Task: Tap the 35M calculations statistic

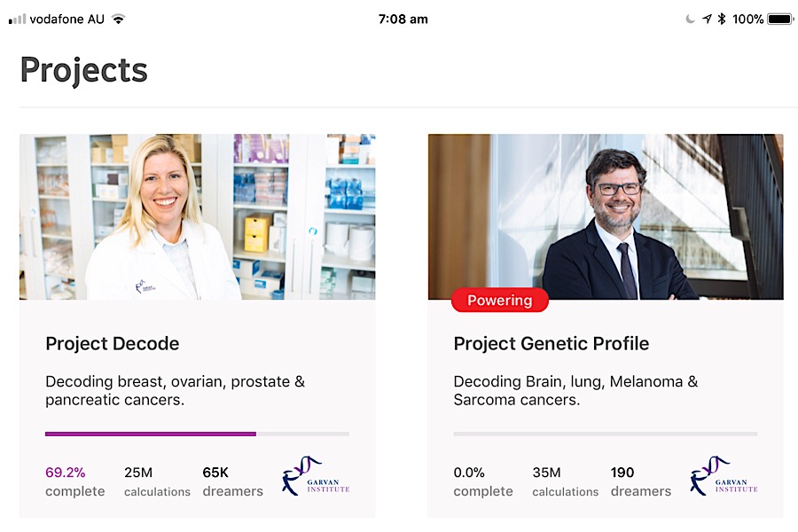Action: click(x=565, y=481)
